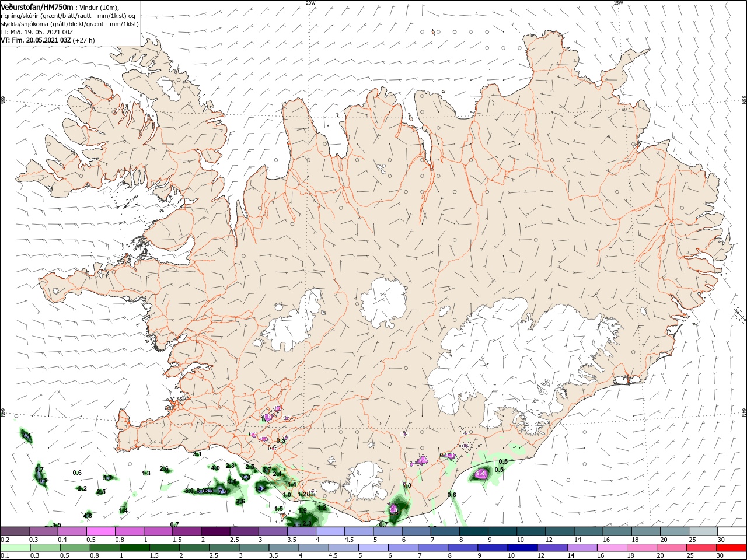Click the 'IT: Mið. 19. 05. 2021 00Z' line

pyautogui.click(x=36, y=32)
